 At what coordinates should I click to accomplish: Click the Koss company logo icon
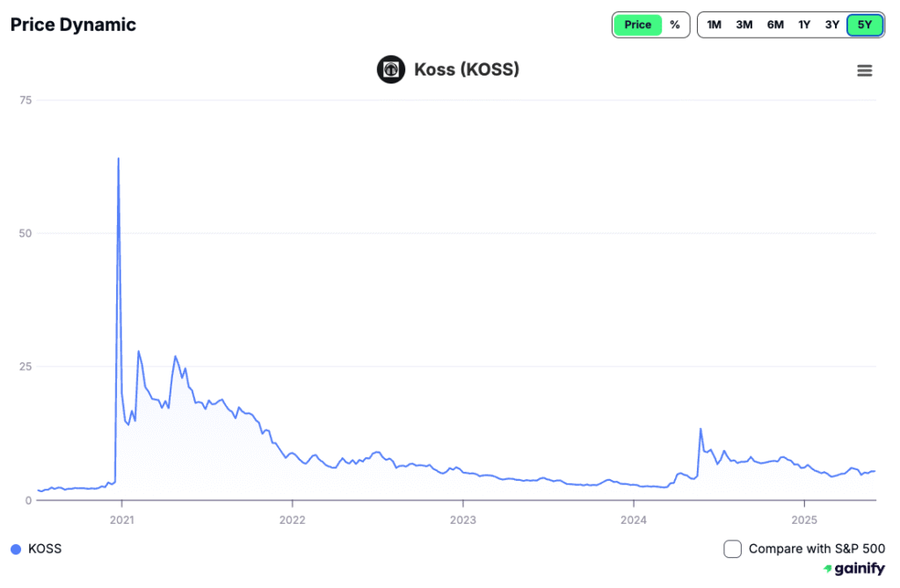[391, 69]
